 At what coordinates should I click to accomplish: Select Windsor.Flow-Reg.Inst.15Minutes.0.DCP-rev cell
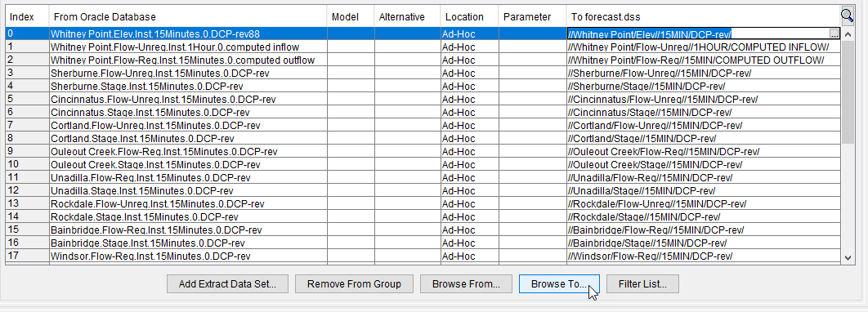point(188,256)
